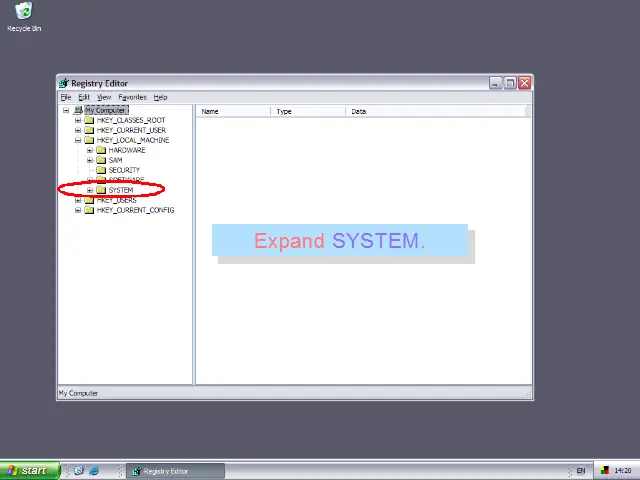
Task: Select the SAM key label
Action: pos(116,160)
